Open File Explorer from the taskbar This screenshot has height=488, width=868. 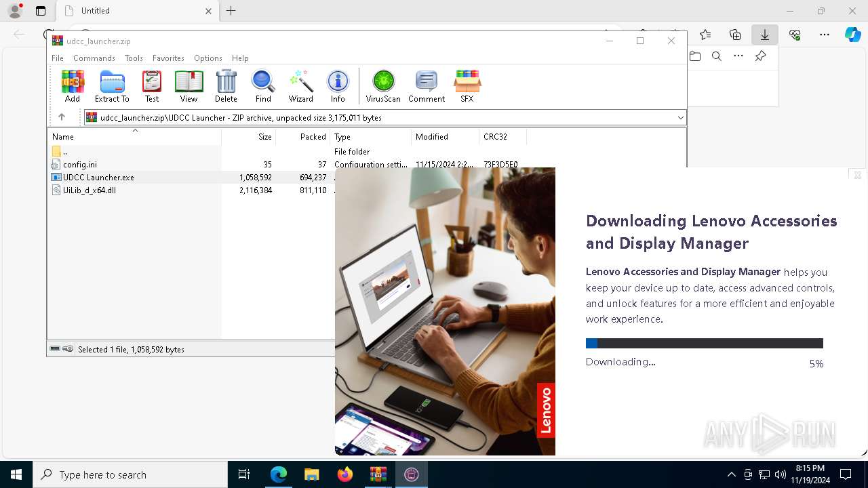(x=311, y=474)
